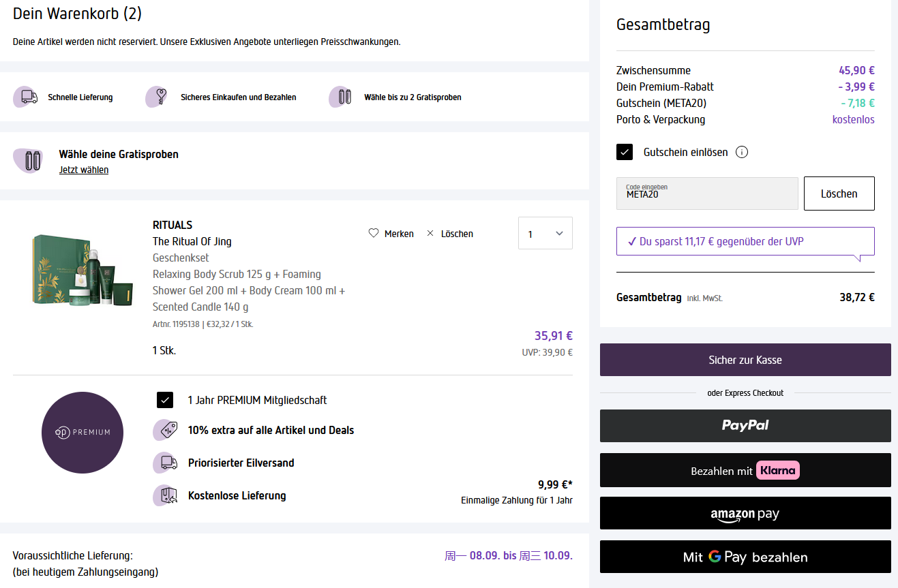
Task: Click the Jetzt wählen link for free samples
Action: (x=84, y=170)
